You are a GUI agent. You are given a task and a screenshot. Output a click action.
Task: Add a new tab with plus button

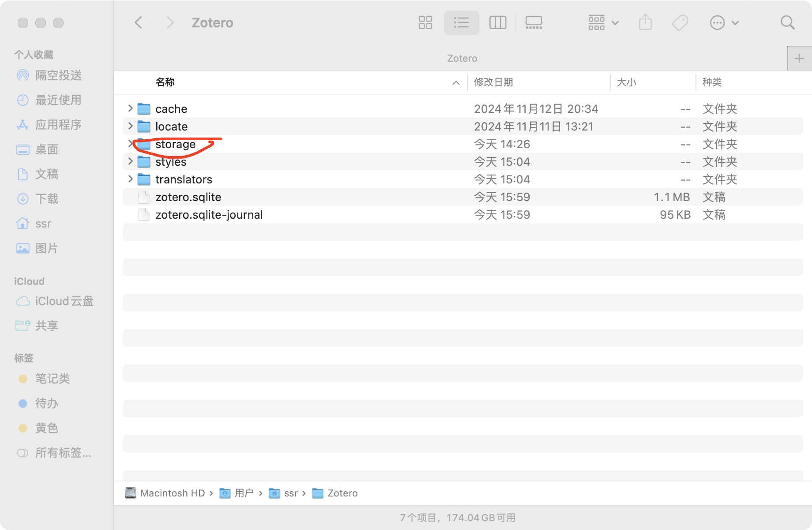tap(799, 58)
